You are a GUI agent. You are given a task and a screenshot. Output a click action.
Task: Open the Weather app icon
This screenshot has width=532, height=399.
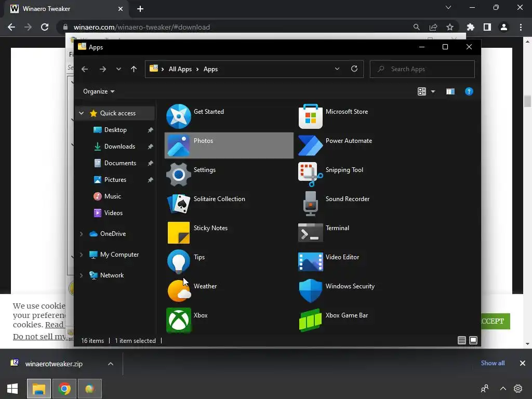179,291
